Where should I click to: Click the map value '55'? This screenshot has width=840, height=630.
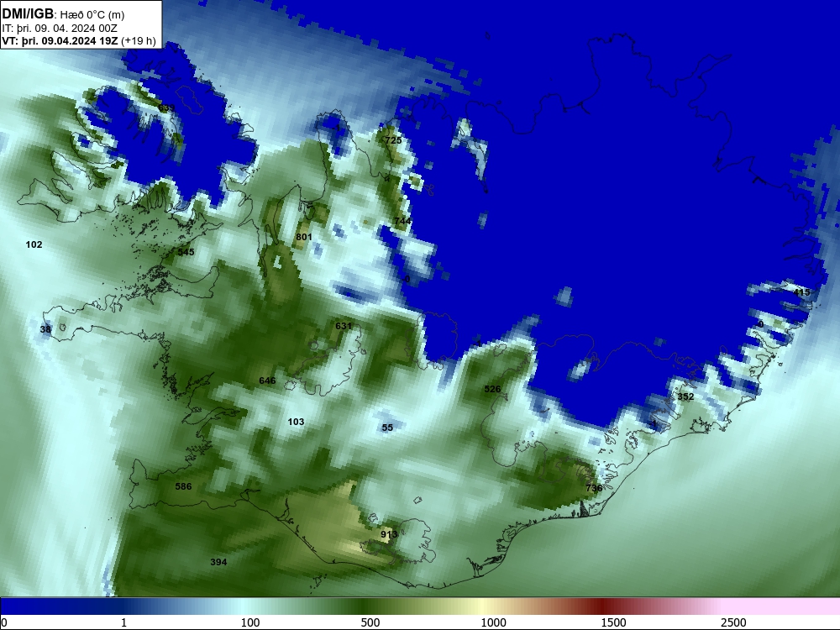tap(387, 428)
